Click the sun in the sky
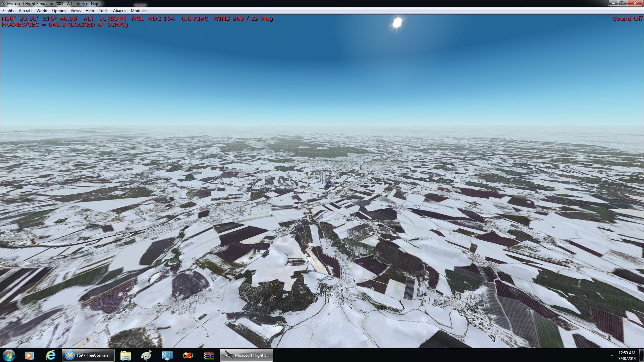 coord(397,23)
